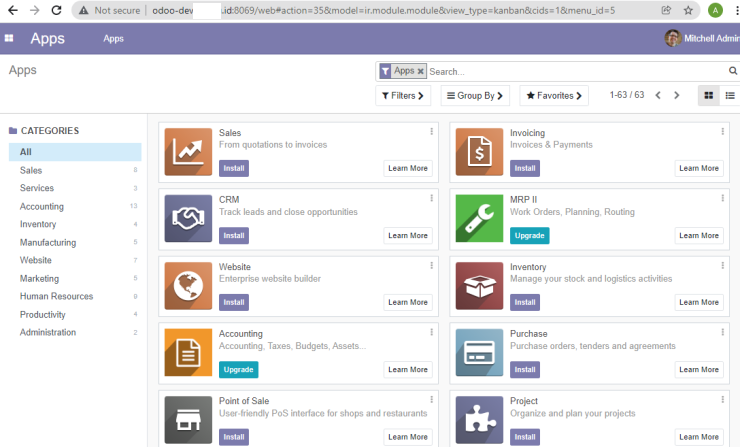Select the Website category in sidebar

point(75,260)
